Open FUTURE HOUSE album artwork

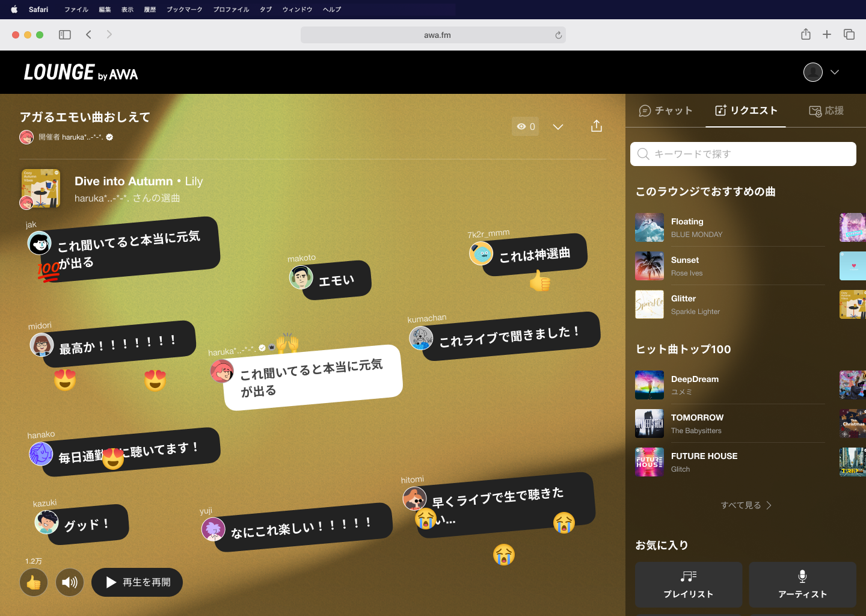[x=649, y=462]
